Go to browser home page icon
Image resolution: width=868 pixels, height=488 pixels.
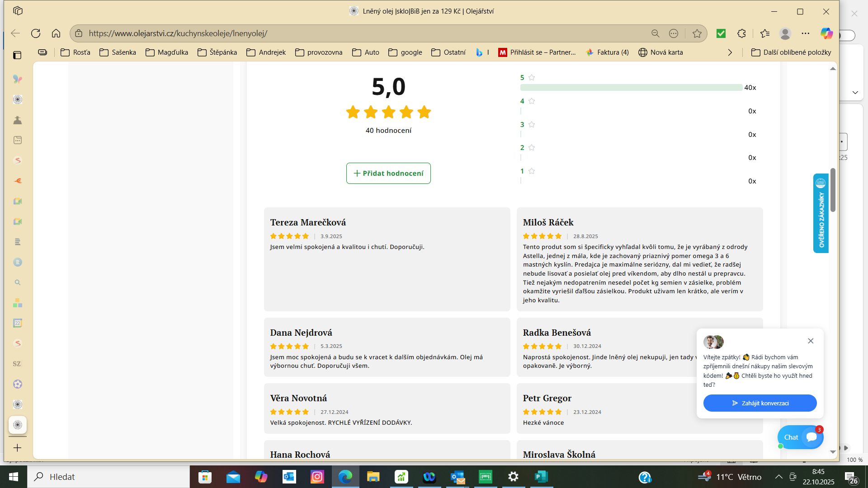(x=56, y=33)
